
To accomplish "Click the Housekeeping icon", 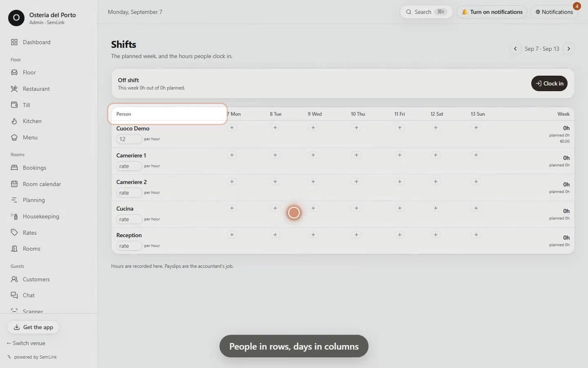I will tap(14, 216).
